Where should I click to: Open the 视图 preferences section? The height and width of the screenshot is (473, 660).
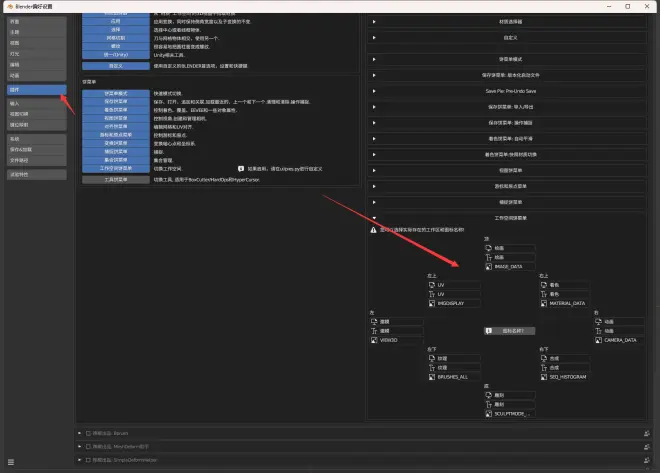pos(37,43)
